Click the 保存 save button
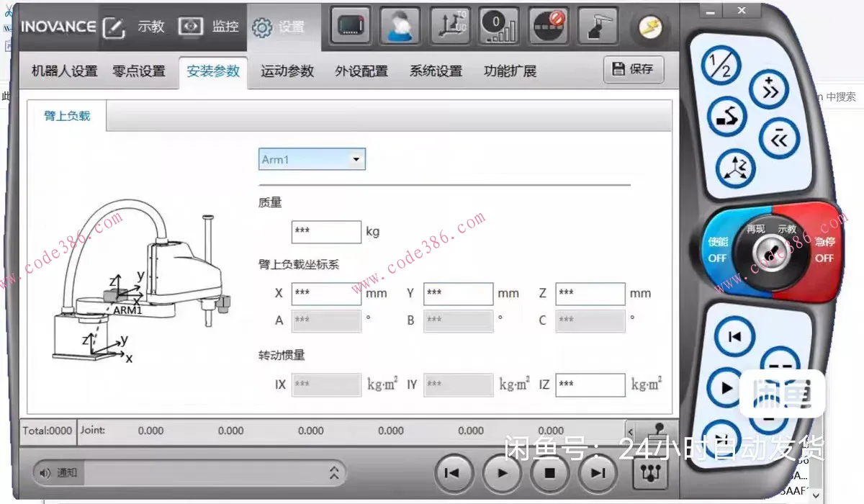Viewport: 864px width, 504px height. click(633, 69)
